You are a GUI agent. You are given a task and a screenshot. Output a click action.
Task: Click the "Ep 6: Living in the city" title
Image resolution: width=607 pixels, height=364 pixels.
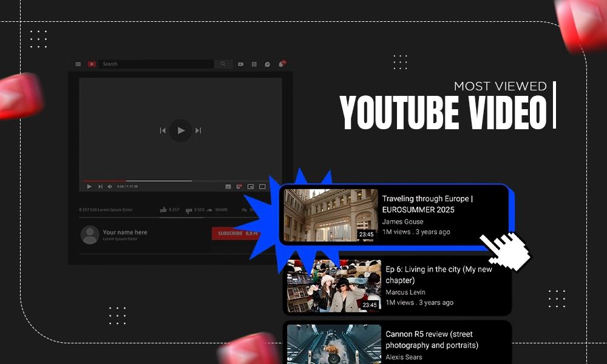[x=439, y=275]
